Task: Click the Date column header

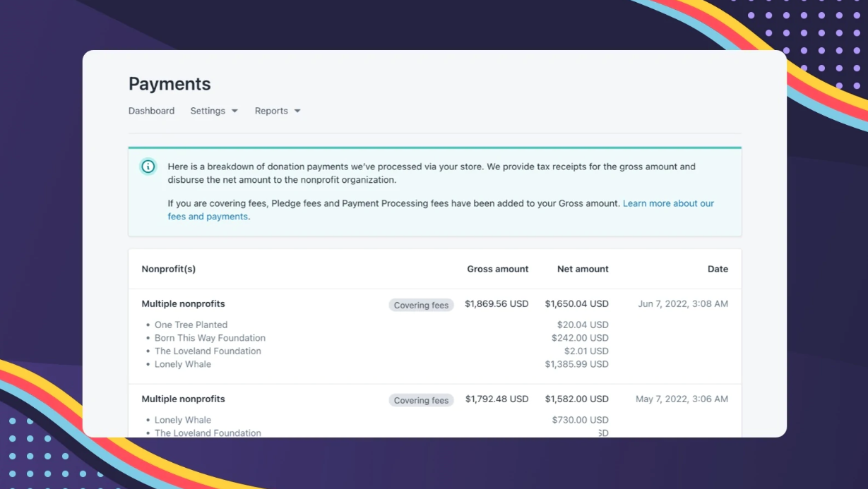Action: pos(718,269)
